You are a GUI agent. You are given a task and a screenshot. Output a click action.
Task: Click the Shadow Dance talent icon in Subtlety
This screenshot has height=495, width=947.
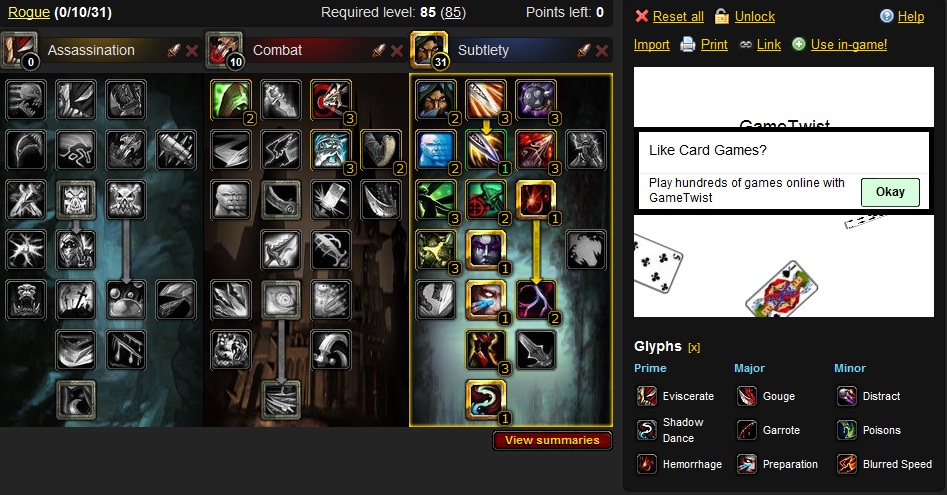pyautogui.click(x=486, y=400)
